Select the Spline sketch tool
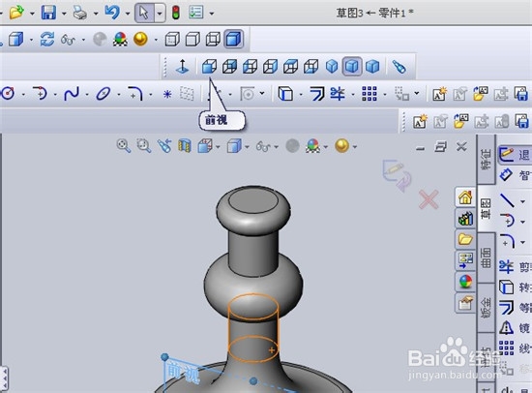Image resolution: width=532 pixels, height=393 pixels. (72, 93)
